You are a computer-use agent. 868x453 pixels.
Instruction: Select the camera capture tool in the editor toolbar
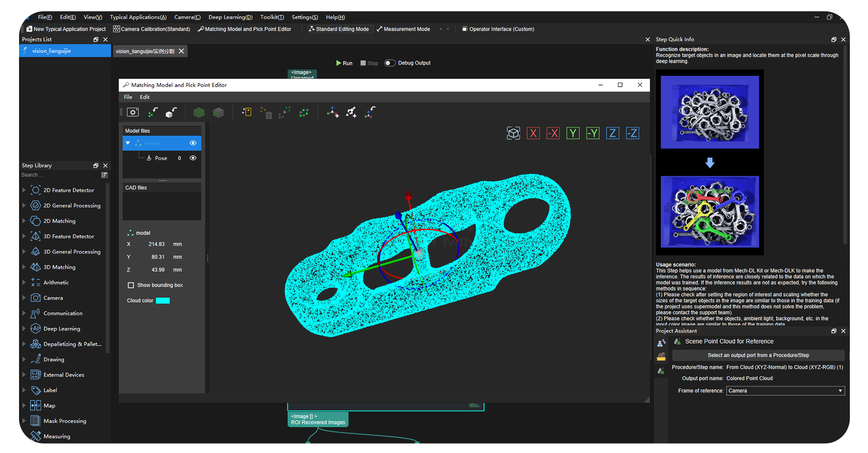pyautogui.click(x=132, y=112)
